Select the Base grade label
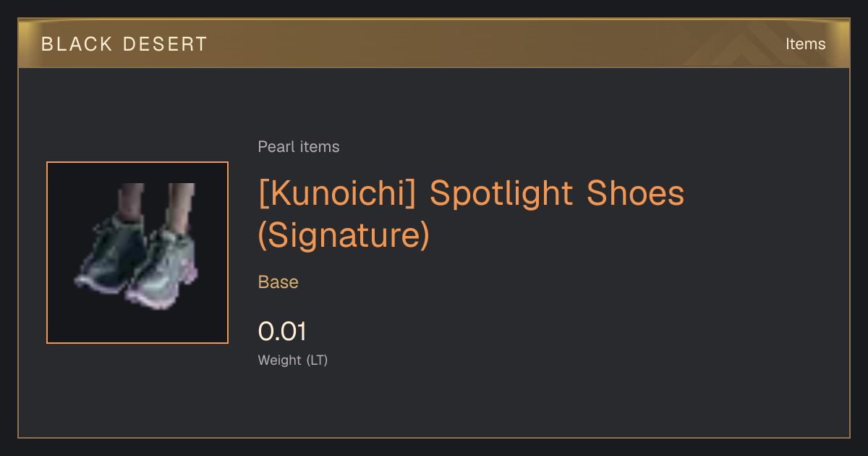This screenshot has height=456, width=868. [x=278, y=282]
